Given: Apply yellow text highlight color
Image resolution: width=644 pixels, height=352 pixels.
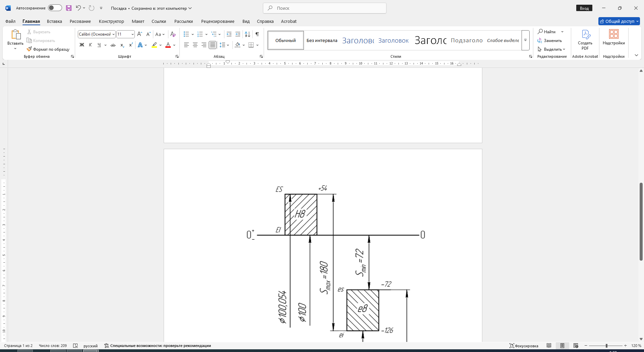Looking at the screenshot, I should (154, 45).
